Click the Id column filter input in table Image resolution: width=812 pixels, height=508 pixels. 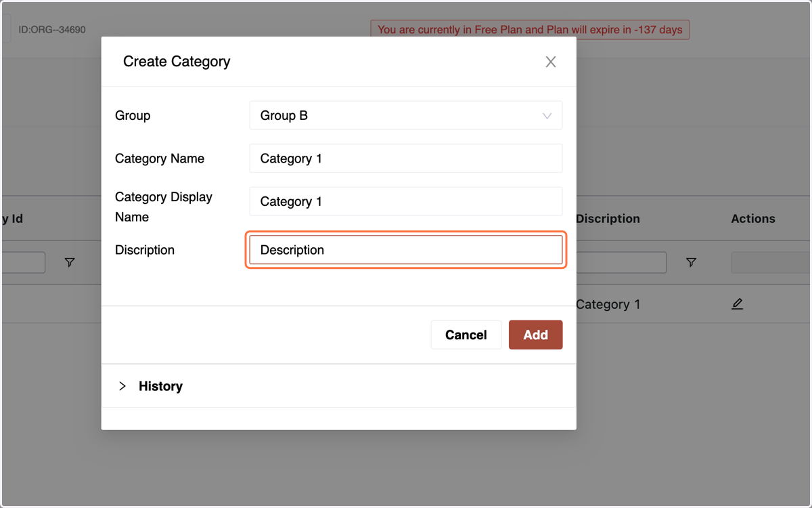coord(24,262)
